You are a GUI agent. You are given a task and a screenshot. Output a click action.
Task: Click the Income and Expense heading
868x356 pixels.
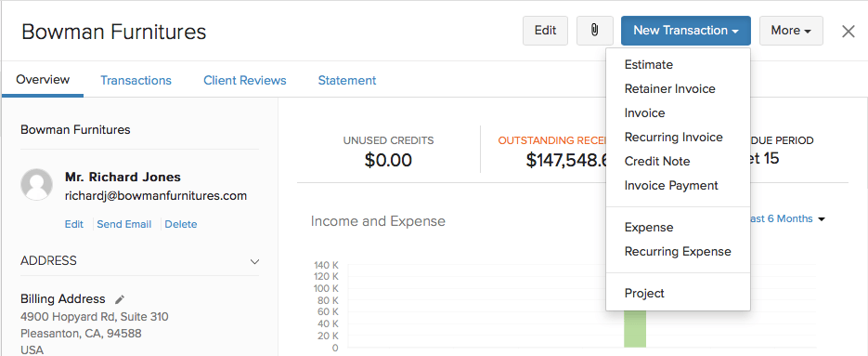(378, 221)
